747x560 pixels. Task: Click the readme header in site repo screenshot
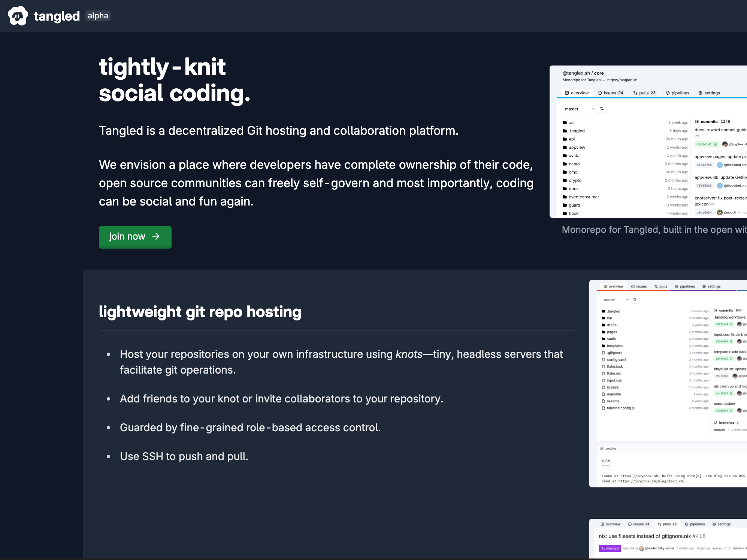[x=608, y=448]
